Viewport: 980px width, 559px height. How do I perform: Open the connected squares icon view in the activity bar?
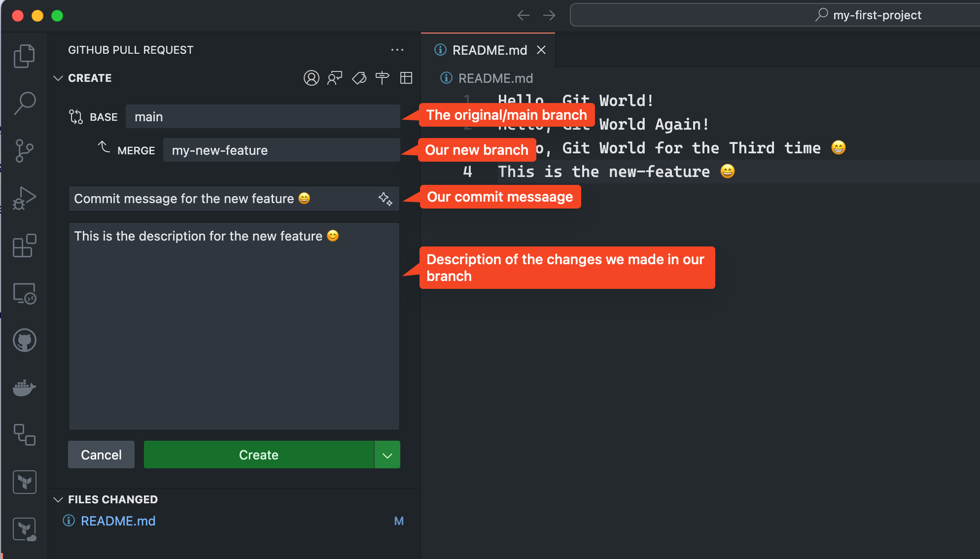point(24,435)
